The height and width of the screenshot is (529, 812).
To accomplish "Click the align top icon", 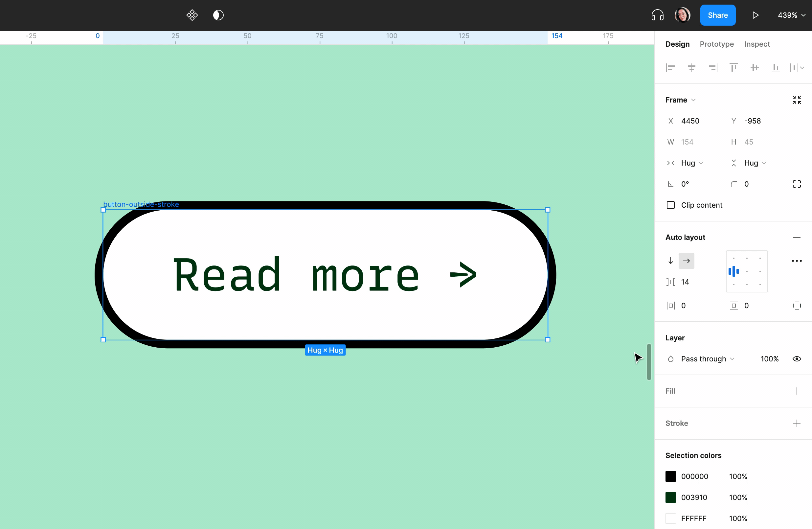I will (x=733, y=68).
